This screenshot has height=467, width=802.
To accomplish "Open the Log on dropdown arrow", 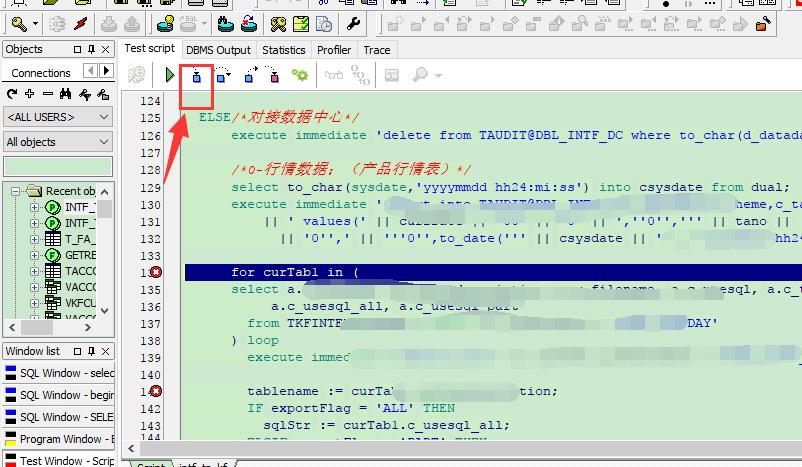I will 35,24.
